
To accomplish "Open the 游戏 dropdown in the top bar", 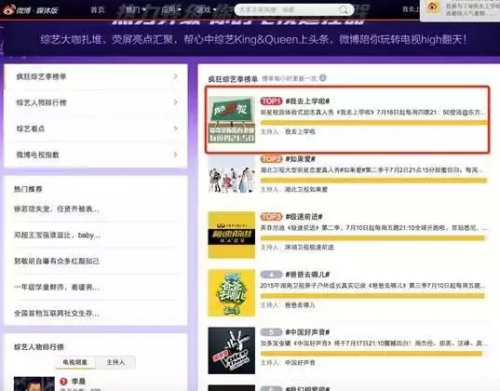I will tap(206, 10).
